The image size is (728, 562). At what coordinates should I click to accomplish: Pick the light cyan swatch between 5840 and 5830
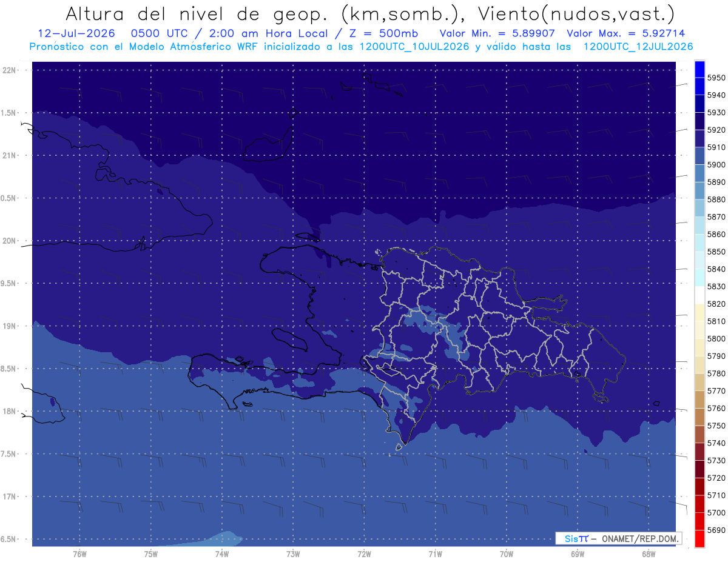pyautogui.click(x=699, y=278)
